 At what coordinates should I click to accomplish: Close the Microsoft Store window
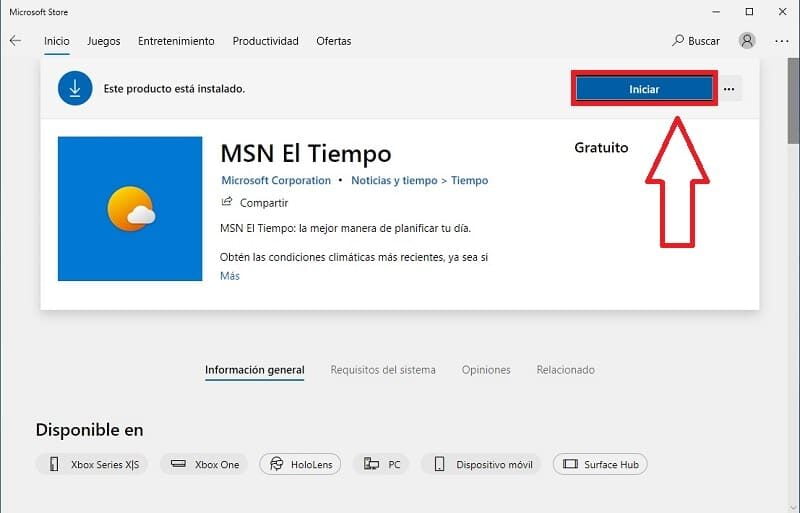[x=782, y=12]
